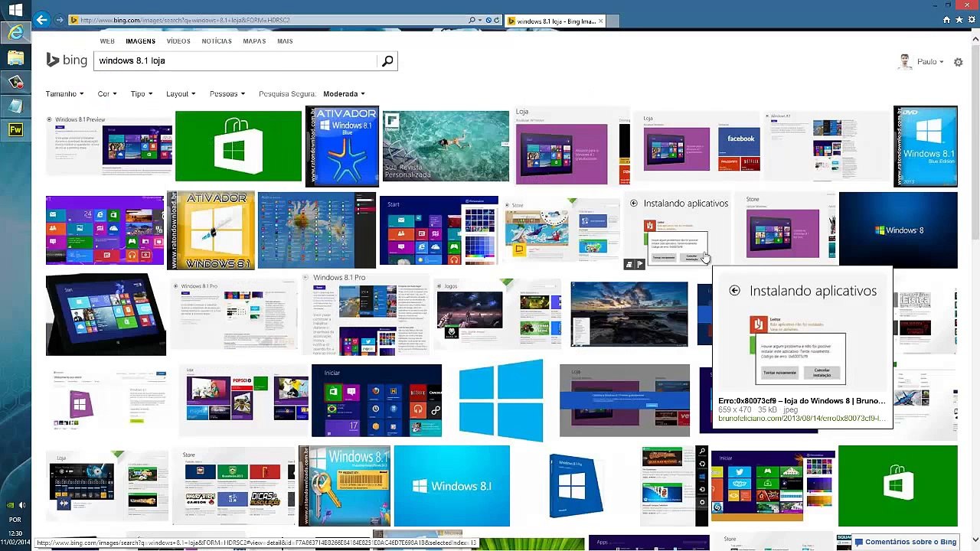Close the Bing images browser tab
This screenshot has width=980, height=551.
tap(601, 21)
